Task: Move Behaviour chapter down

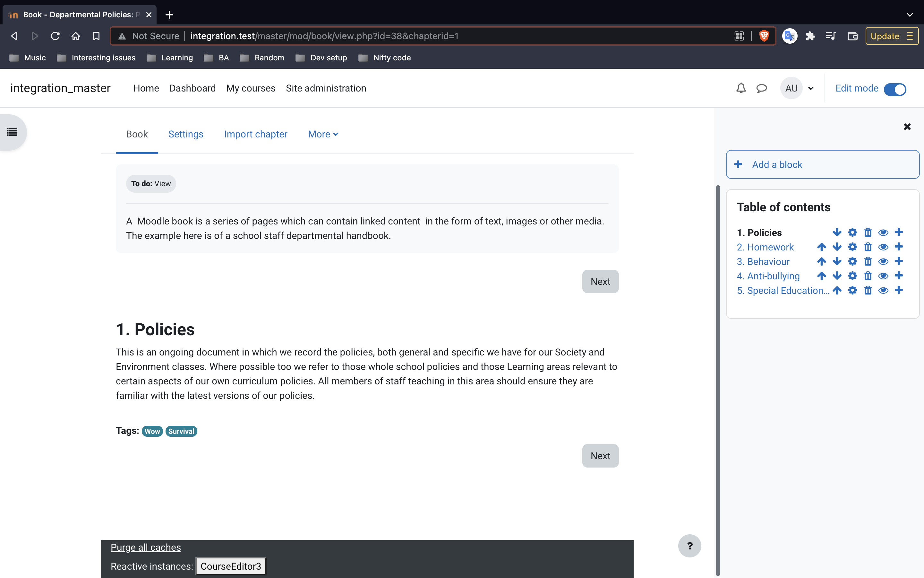Action: pyautogui.click(x=836, y=261)
